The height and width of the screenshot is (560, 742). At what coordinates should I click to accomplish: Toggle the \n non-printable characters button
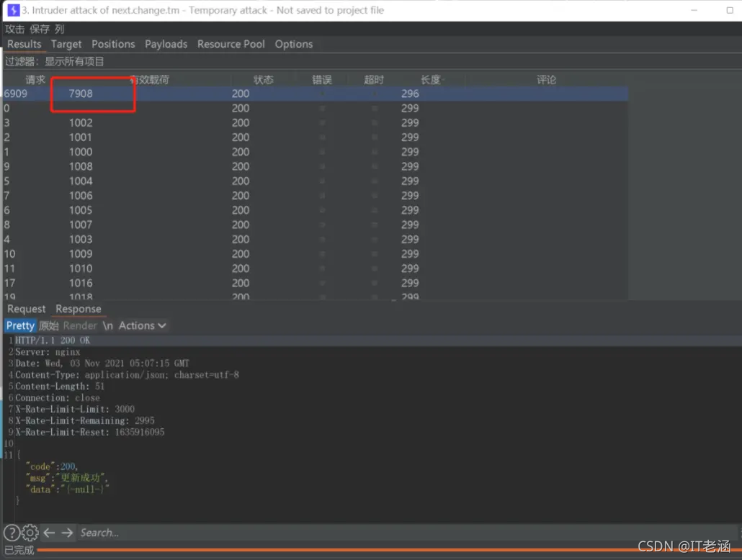pos(108,325)
